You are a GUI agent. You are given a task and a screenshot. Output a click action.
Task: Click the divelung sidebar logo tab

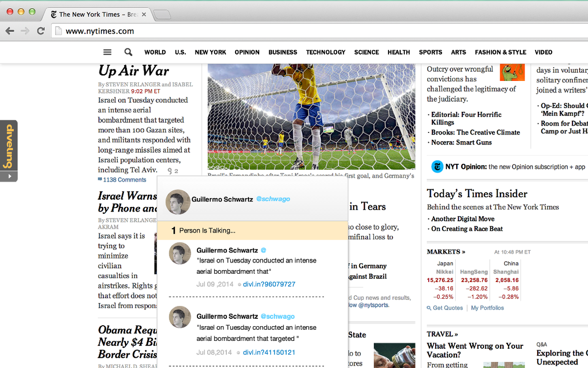click(x=9, y=146)
